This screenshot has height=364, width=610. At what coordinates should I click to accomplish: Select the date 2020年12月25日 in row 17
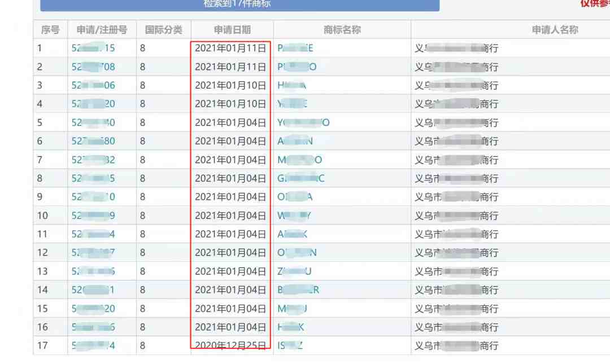pos(230,346)
